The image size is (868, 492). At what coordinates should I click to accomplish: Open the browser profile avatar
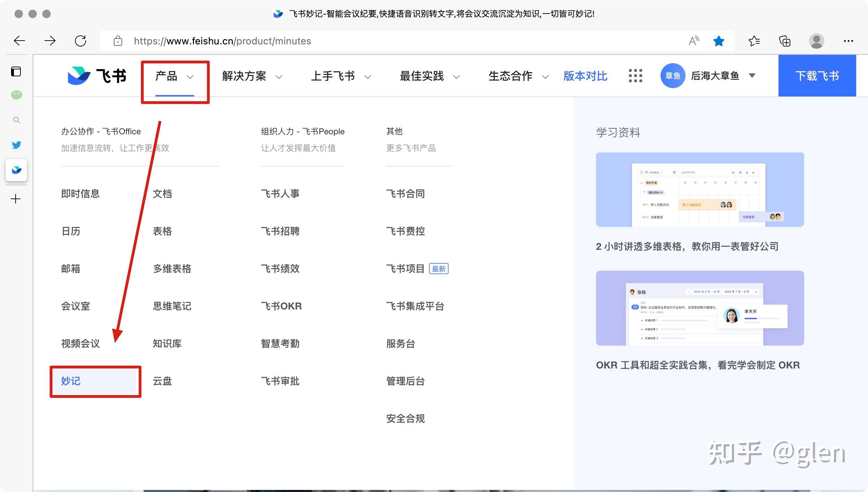pyautogui.click(x=817, y=41)
